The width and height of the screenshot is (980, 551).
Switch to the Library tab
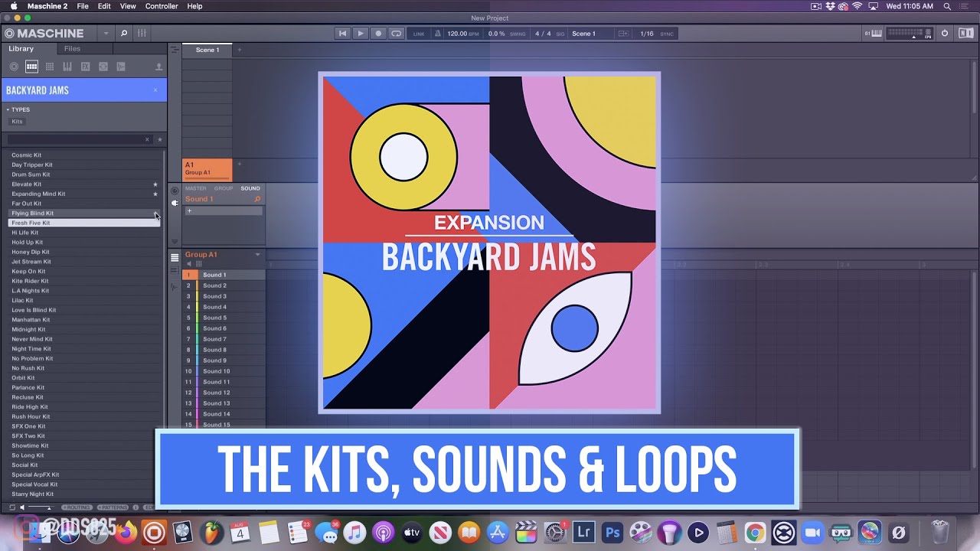tap(21, 49)
